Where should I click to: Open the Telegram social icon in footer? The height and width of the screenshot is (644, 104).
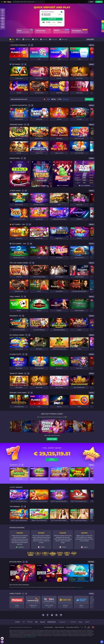point(43,615)
